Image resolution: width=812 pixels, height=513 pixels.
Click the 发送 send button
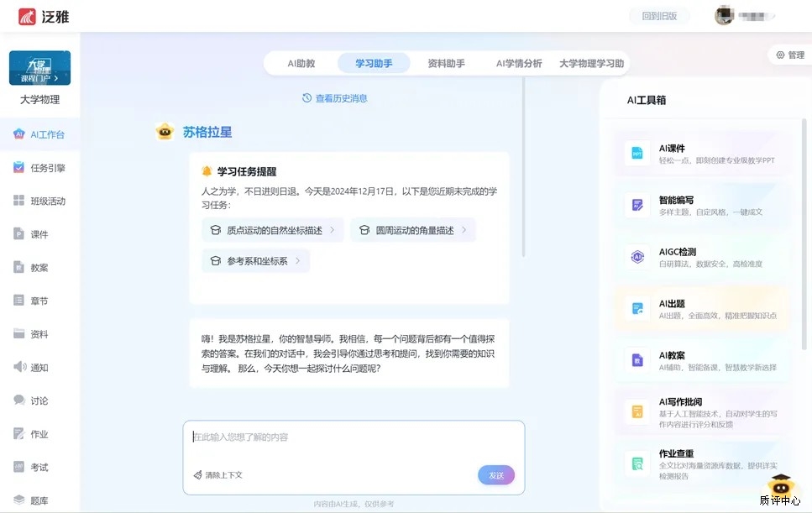coord(496,475)
